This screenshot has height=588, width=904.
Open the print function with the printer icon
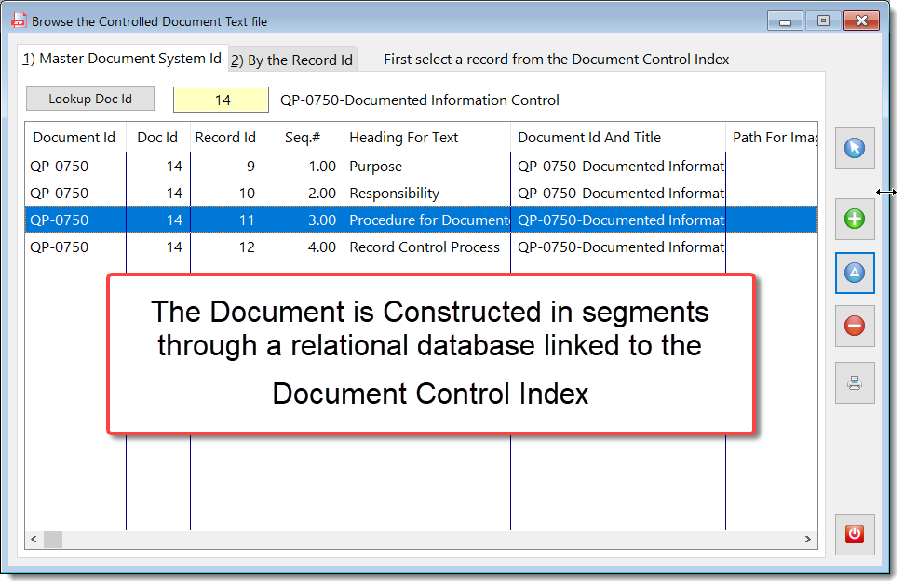(855, 381)
